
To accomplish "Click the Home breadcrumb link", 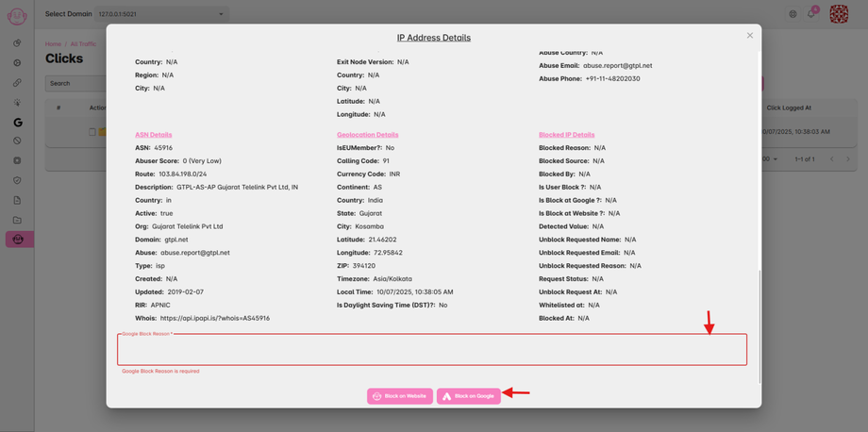I will [53, 44].
